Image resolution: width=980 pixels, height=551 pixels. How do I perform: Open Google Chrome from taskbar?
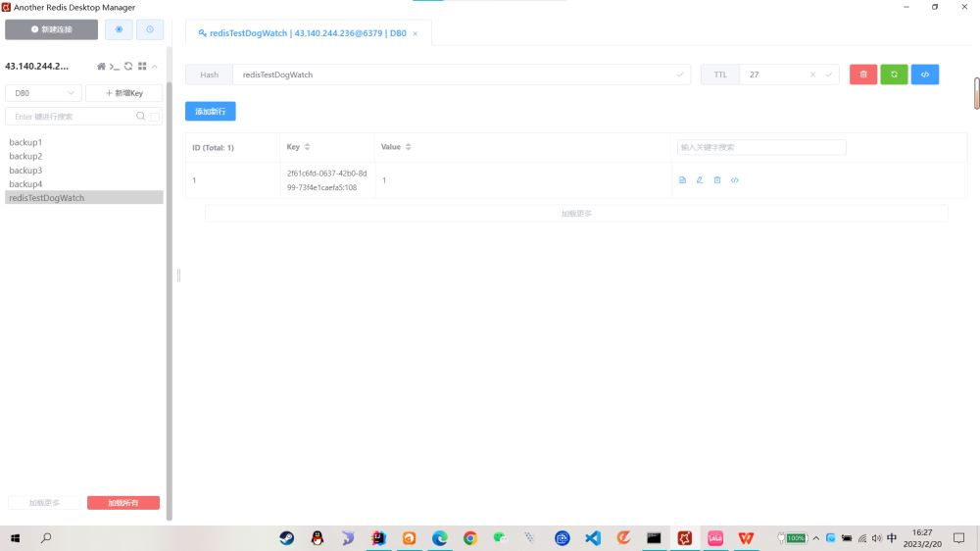click(x=470, y=538)
